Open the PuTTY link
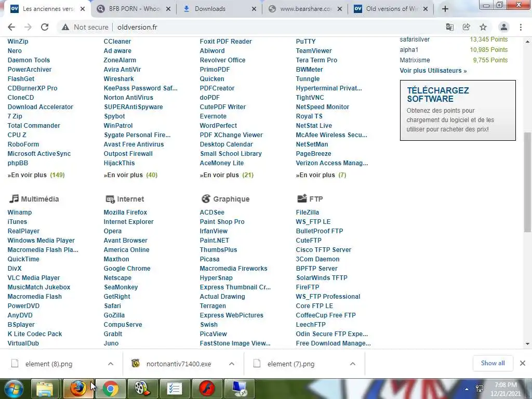 coord(305,42)
